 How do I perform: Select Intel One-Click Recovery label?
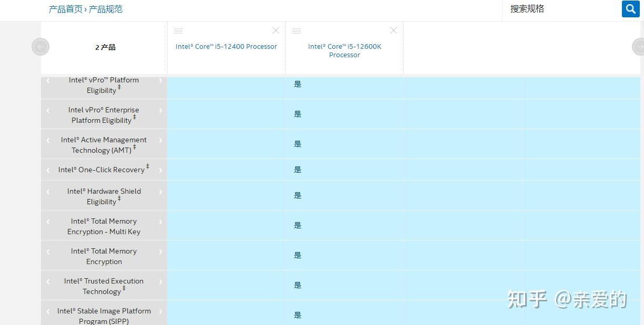(104, 169)
